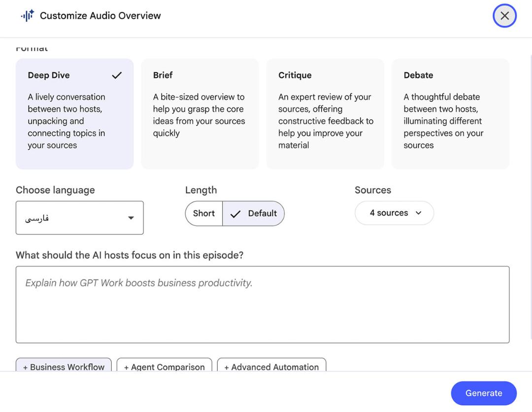
Task: Click the dialog vertical scrollbar
Action: click(531, 197)
